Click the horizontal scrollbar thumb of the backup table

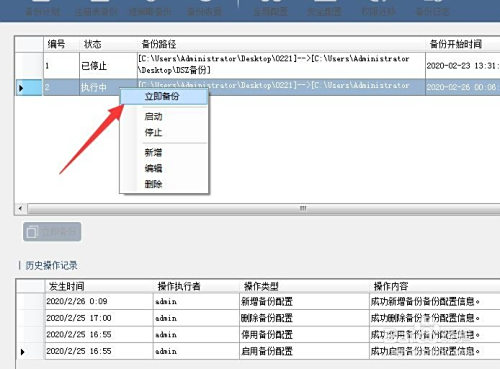[263, 209]
